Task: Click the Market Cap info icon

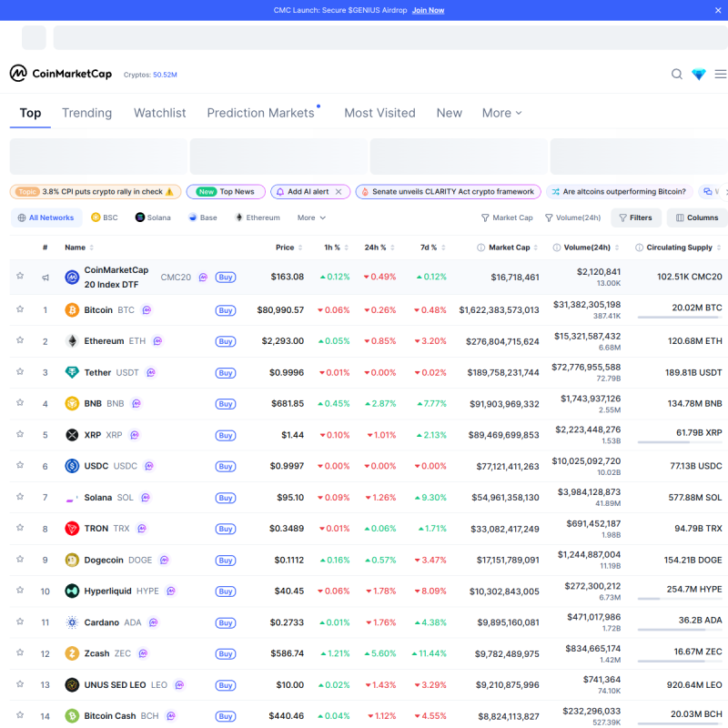Action: 481,248
